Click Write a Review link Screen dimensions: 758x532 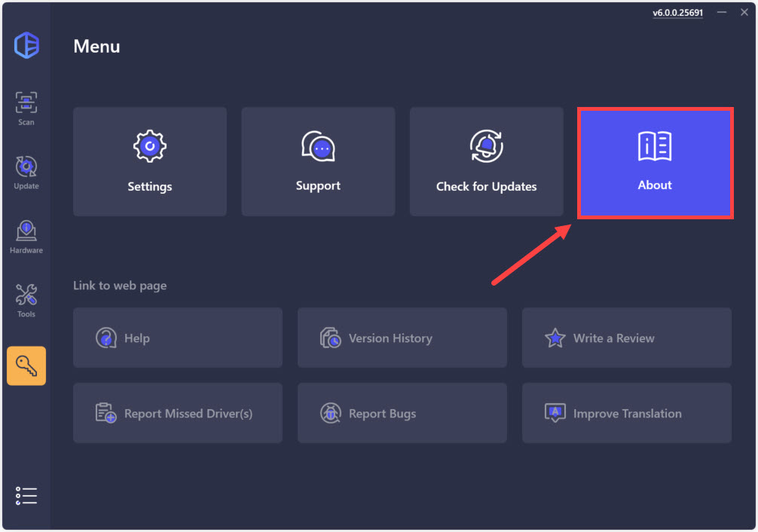point(626,338)
